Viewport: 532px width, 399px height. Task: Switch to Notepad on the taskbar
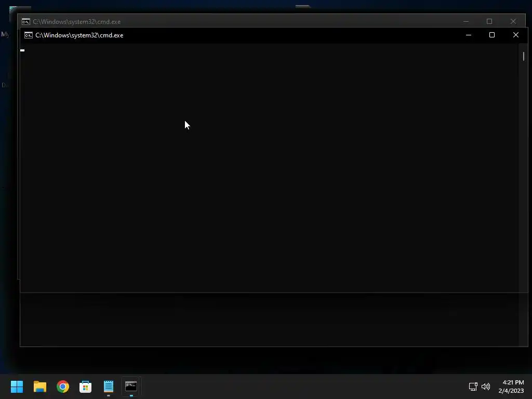click(x=109, y=387)
